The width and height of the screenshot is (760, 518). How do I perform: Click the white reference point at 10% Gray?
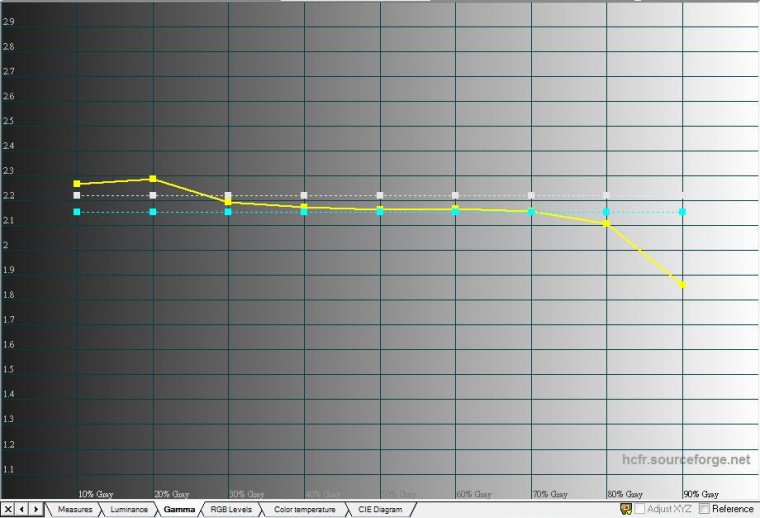coord(77,195)
